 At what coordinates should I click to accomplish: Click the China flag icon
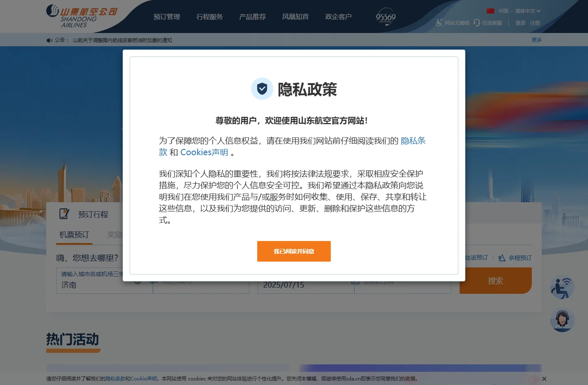(x=491, y=11)
